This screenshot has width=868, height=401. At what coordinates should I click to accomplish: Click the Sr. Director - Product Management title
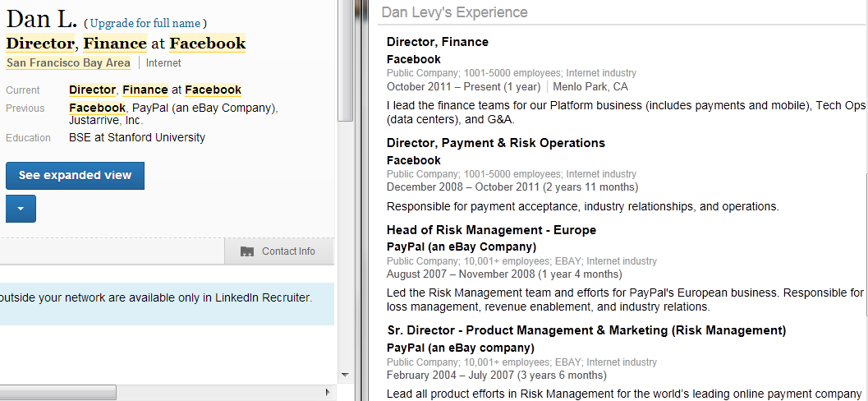(x=586, y=330)
